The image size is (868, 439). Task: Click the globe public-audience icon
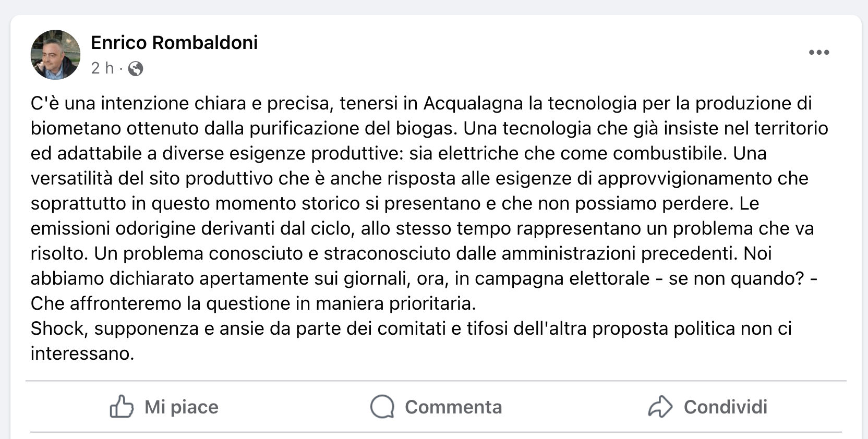pos(136,69)
